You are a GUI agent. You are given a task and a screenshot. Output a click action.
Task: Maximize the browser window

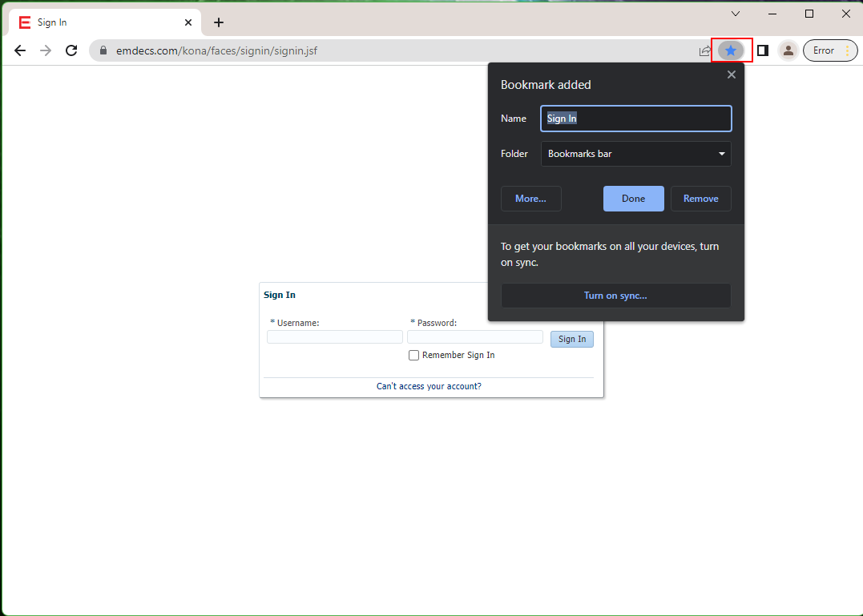pos(809,14)
